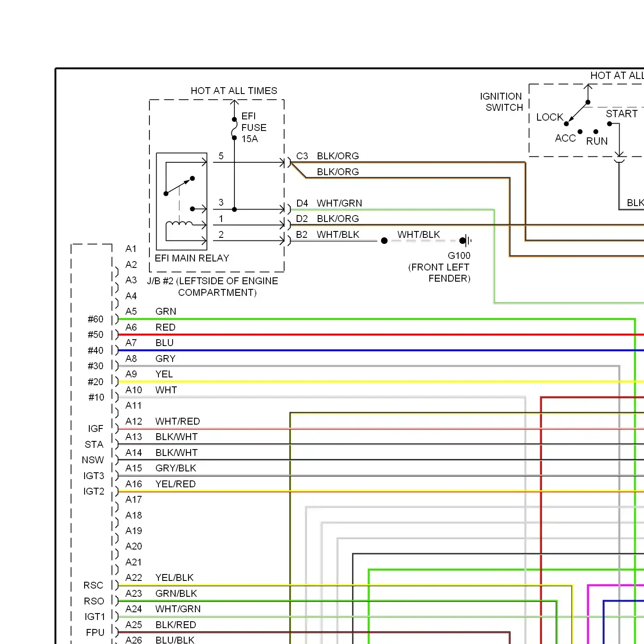Viewport: 644px width, 644px height.
Task: Click pin label A1
Action: coord(131,249)
